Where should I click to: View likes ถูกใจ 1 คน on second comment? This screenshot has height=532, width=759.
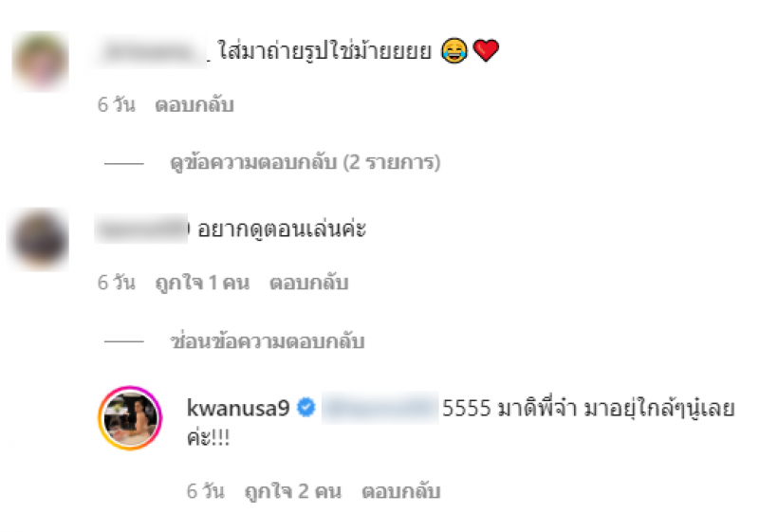[202, 283]
